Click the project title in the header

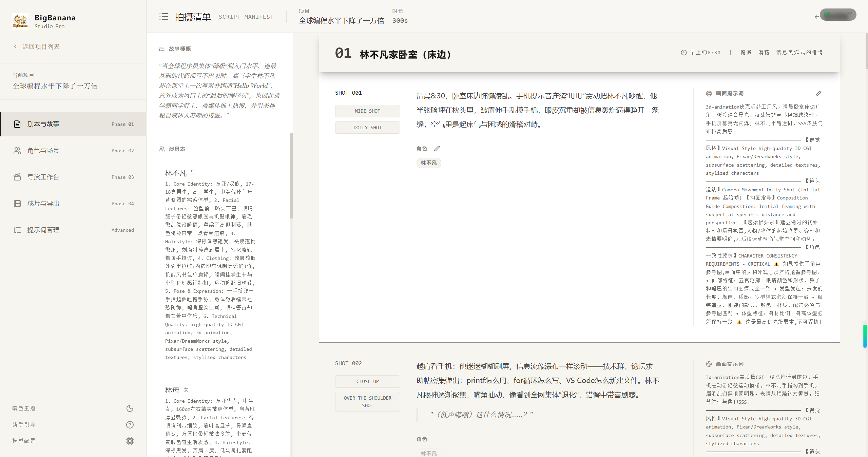(341, 21)
